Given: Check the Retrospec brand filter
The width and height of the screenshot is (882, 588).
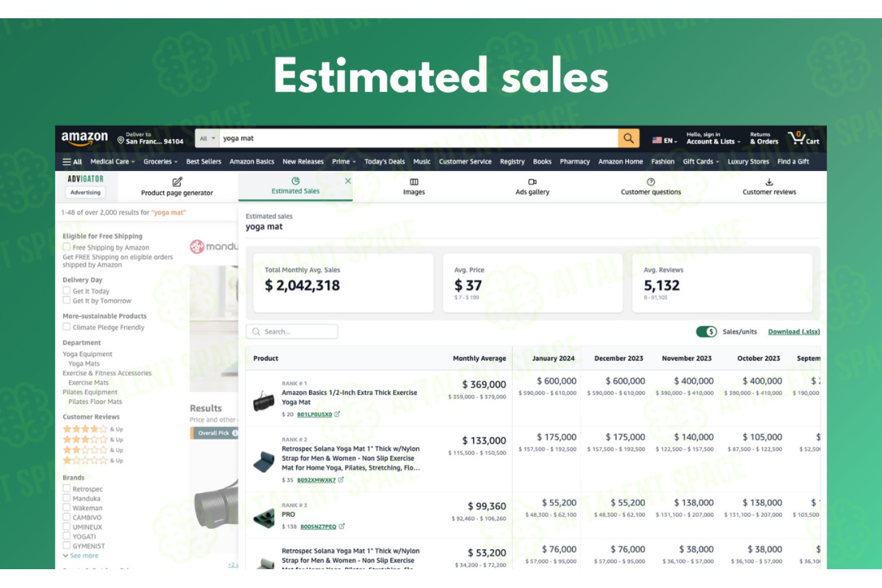Looking at the screenshot, I should 66,489.
